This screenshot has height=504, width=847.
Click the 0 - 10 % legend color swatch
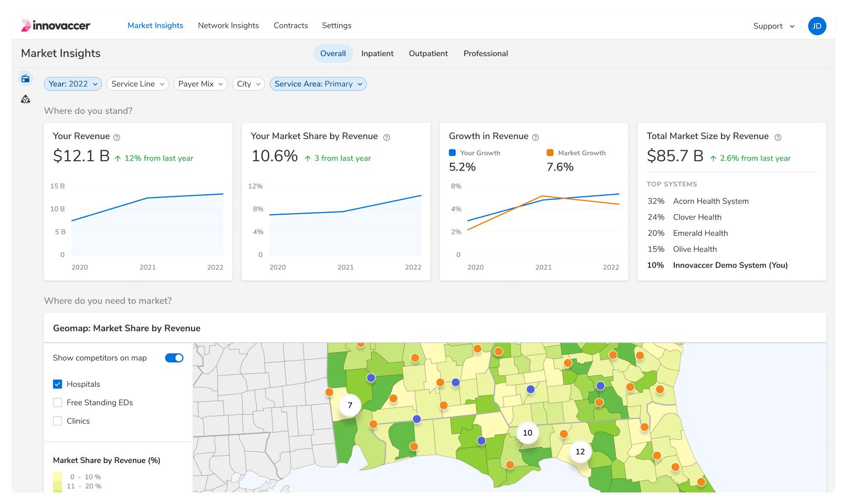click(57, 477)
